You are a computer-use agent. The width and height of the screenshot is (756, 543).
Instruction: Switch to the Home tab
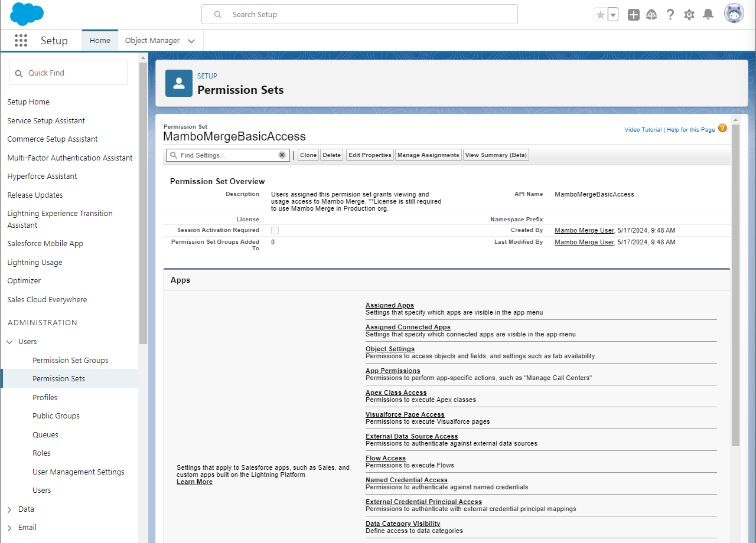100,41
